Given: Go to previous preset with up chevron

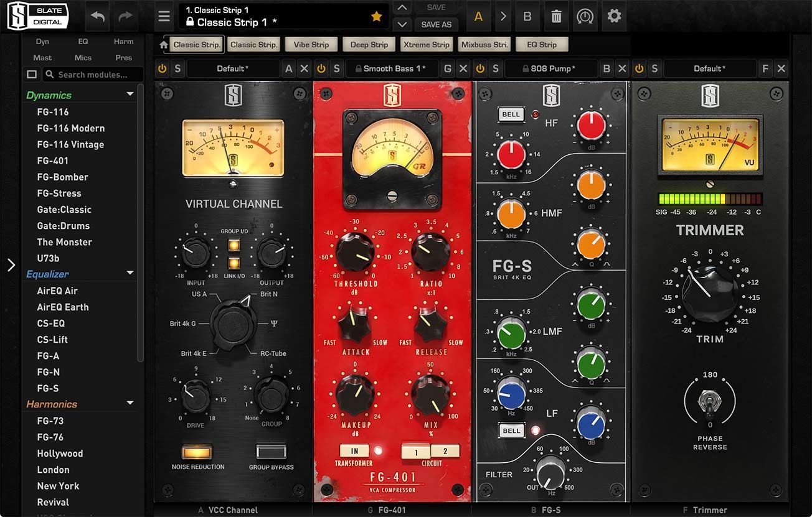Looking at the screenshot, I should click(x=402, y=7).
